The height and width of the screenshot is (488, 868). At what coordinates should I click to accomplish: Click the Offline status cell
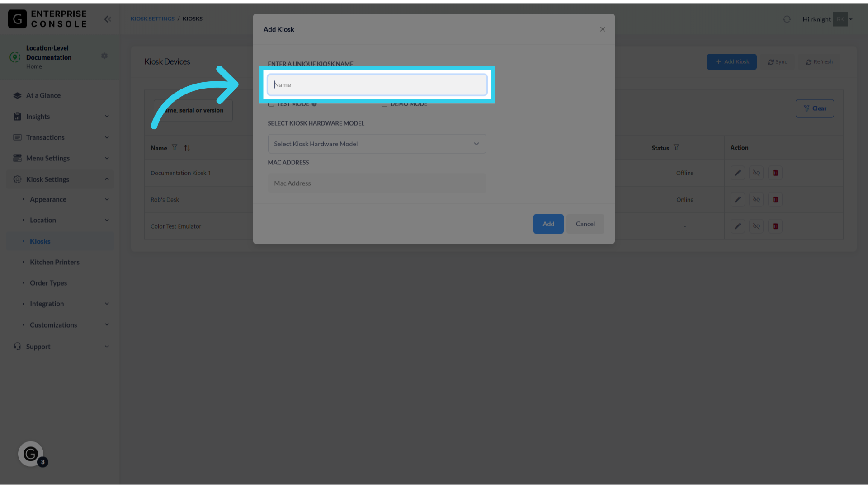pos(685,173)
